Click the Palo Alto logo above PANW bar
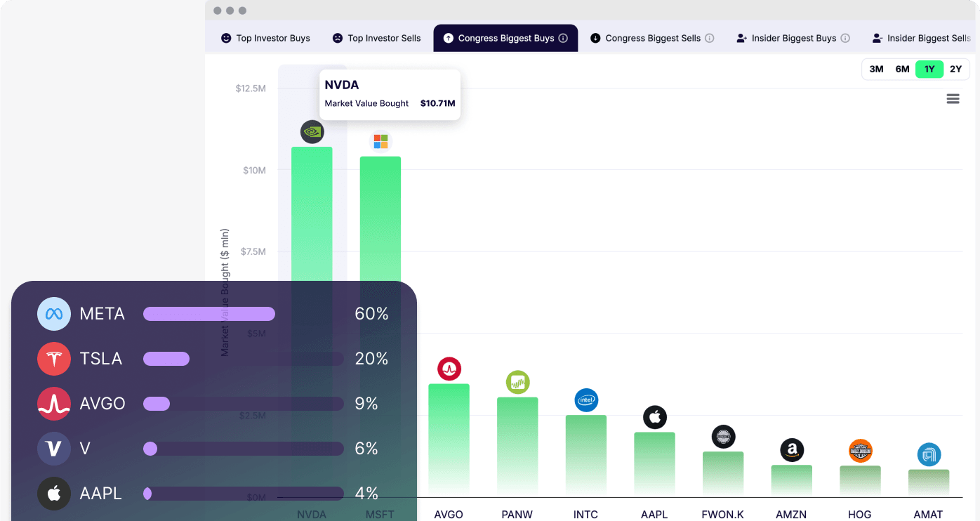 (x=518, y=382)
